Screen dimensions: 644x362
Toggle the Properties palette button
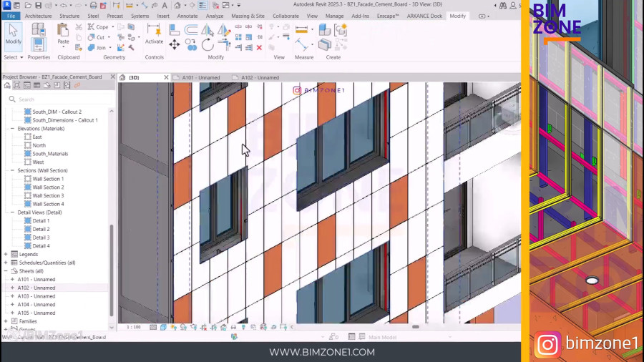(x=38, y=44)
